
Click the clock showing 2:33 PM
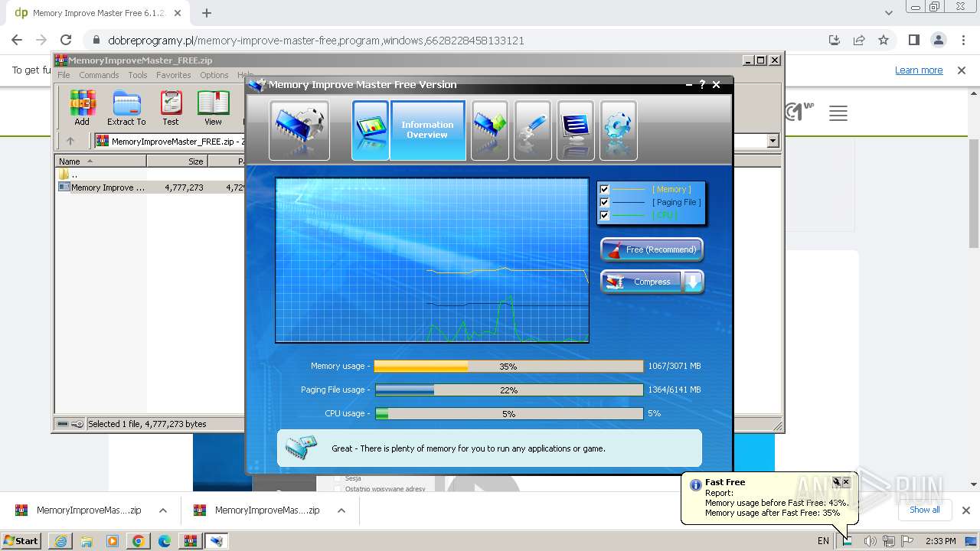coord(941,541)
